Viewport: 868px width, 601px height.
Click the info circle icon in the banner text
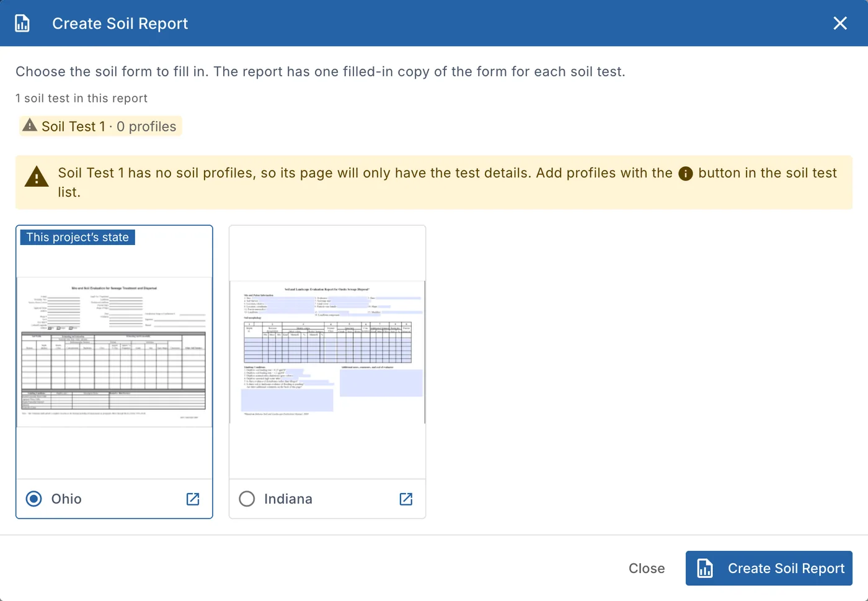click(x=686, y=174)
